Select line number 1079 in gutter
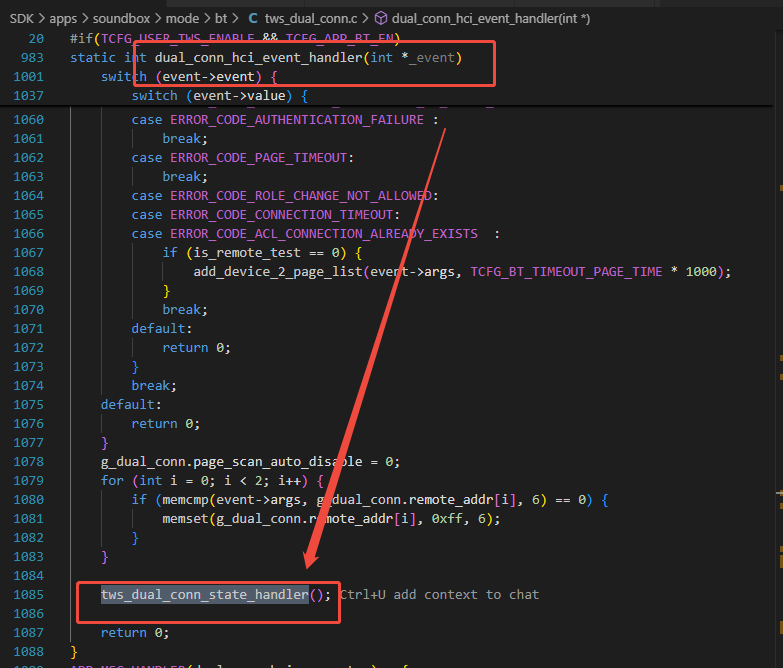This screenshot has width=783, height=668. (x=28, y=480)
